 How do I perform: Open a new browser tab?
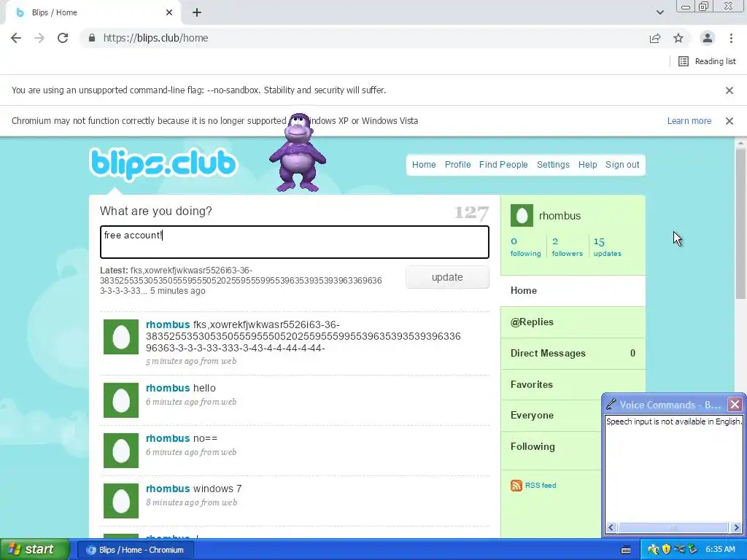197,12
